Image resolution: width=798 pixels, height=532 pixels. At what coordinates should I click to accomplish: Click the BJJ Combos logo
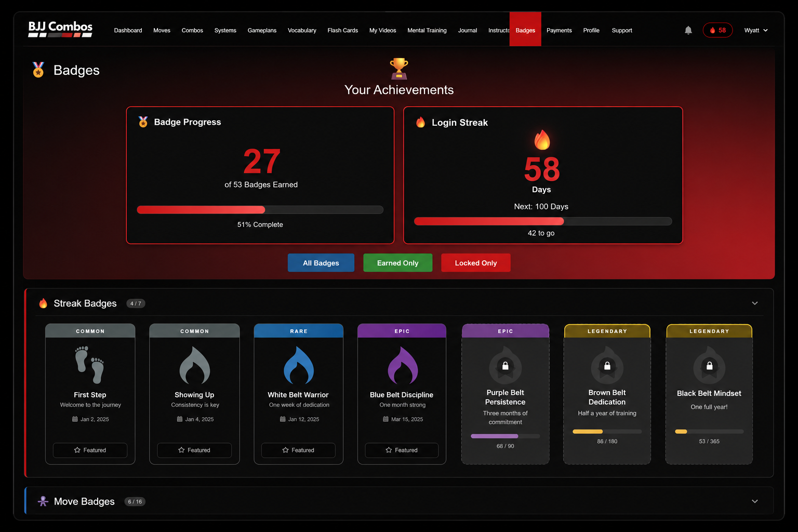coord(60,29)
